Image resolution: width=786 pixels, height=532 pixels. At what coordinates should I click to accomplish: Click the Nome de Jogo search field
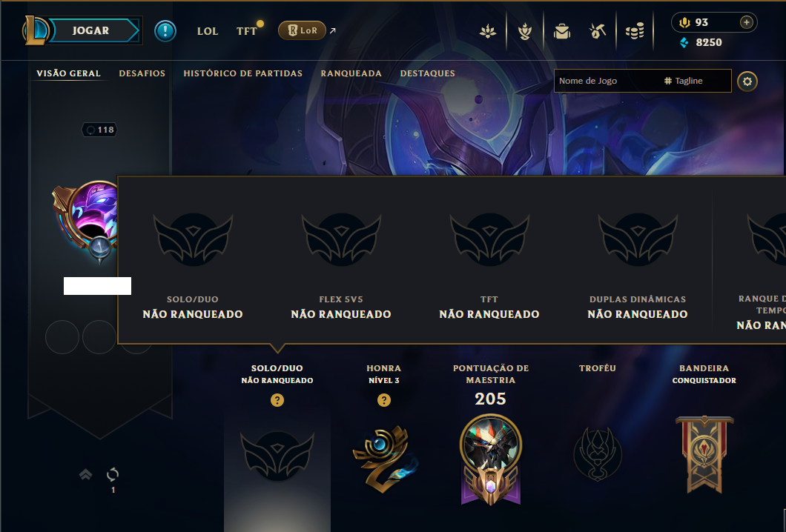[605, 81]
